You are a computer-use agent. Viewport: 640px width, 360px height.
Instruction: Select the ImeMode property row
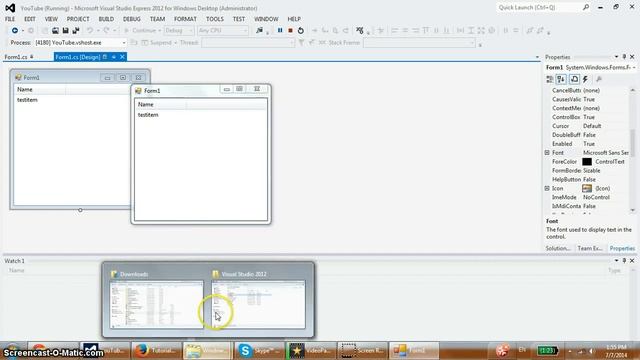pyautogui.click(x=588, y=197)
